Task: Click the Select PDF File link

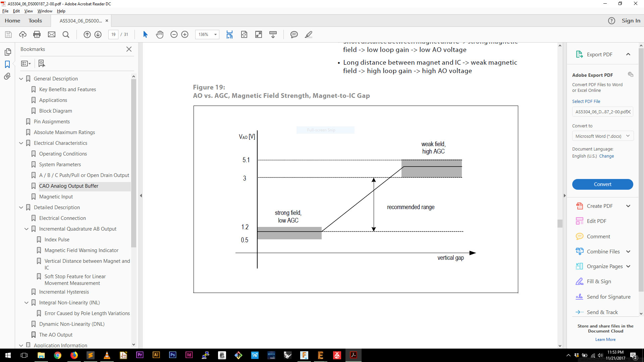Action: (586, 102)
